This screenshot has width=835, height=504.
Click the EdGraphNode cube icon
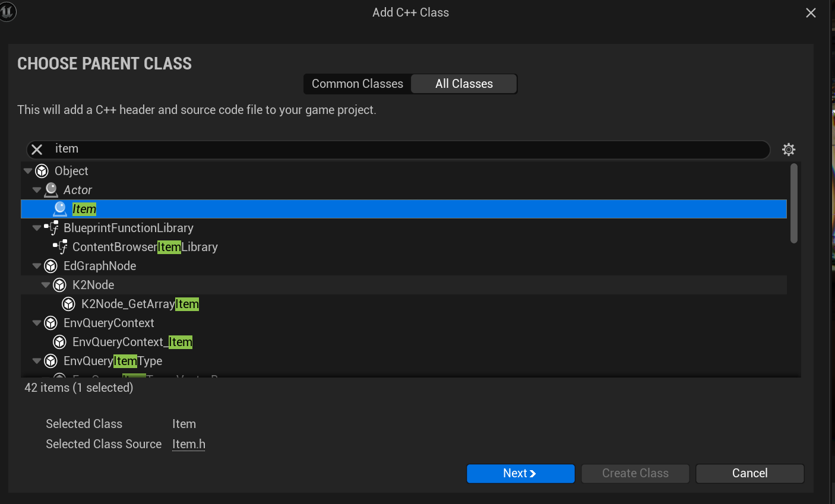tap(50, 266)
